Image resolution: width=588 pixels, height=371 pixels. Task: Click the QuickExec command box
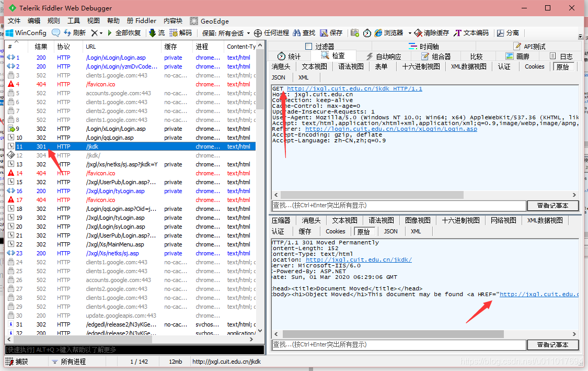[135, 350]
